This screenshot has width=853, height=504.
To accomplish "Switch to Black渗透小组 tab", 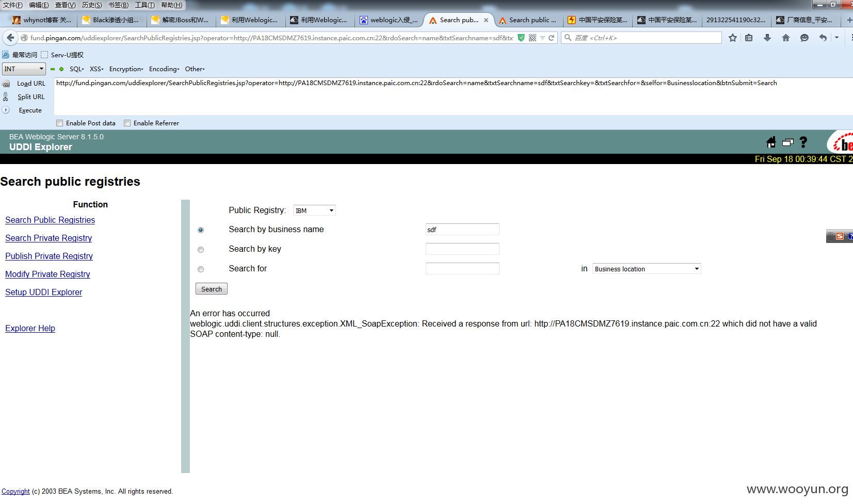I will tap(111, 20).
